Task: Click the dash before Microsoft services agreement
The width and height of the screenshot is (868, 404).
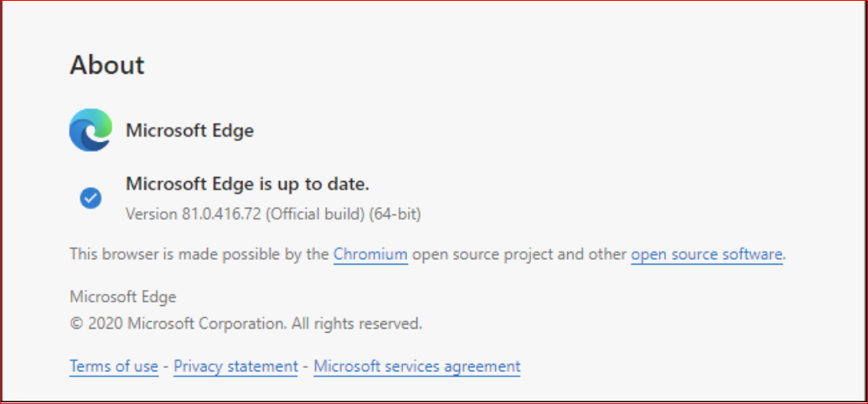Action: pos(306,366)
